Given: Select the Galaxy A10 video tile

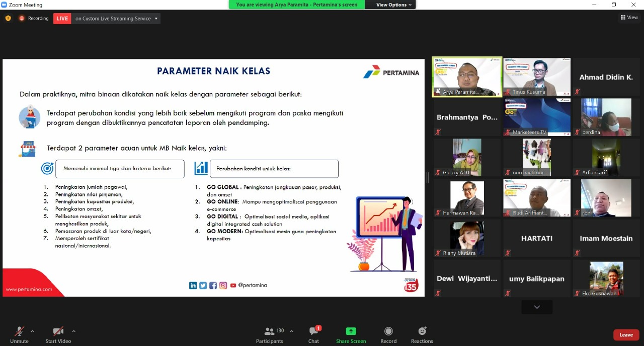Looking at the screenshot, I should 467,157.
